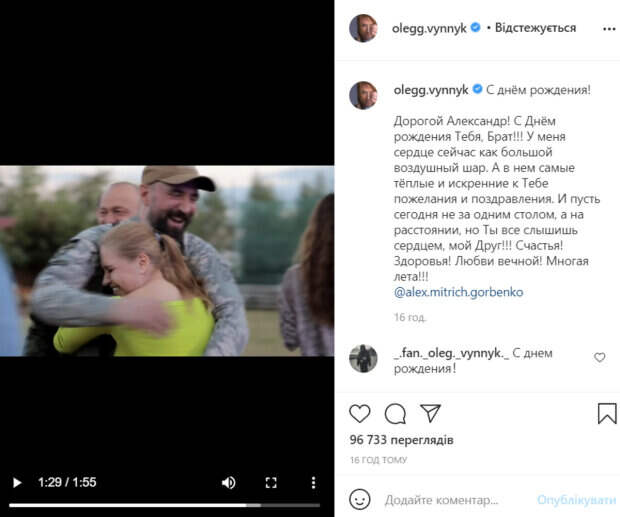Like the post with heart icon
This screenshot has width=620, height=517.
[360, 413]
